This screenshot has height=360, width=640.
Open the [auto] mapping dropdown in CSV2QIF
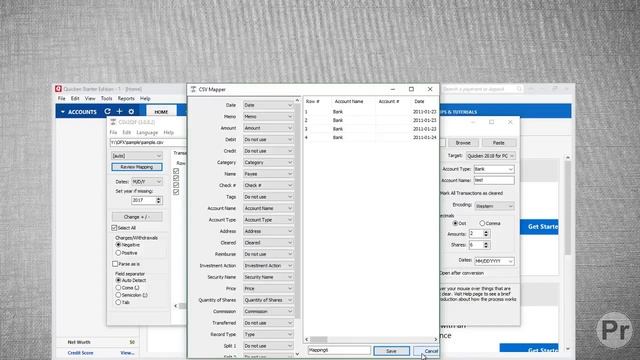137,156
